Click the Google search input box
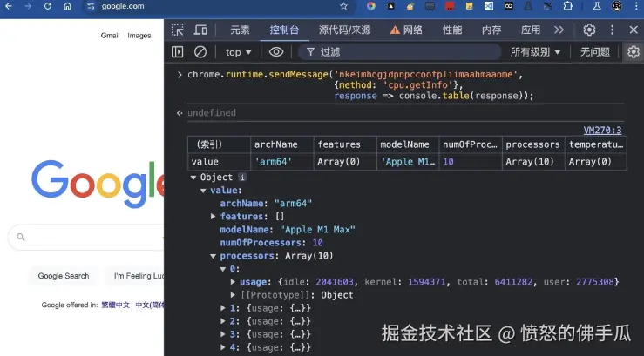Viewport: 644px width, 356px height. point(86,237)
